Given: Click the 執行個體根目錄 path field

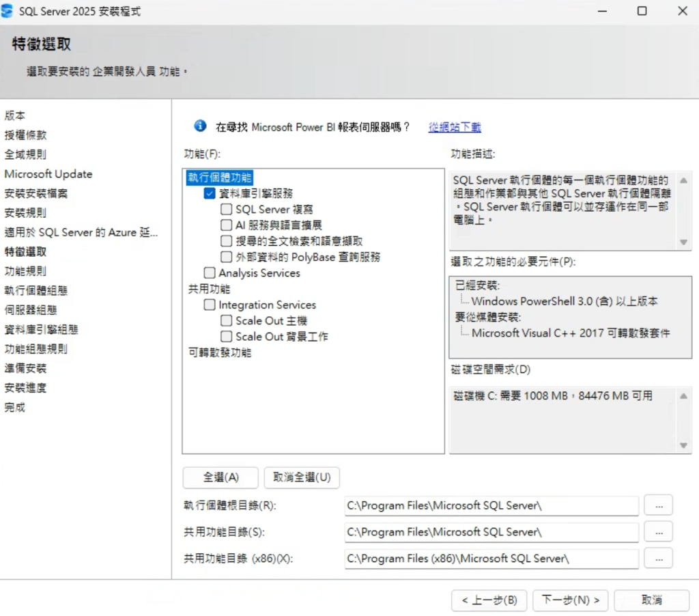Looking at the screenshot, I should coord(491,505).
